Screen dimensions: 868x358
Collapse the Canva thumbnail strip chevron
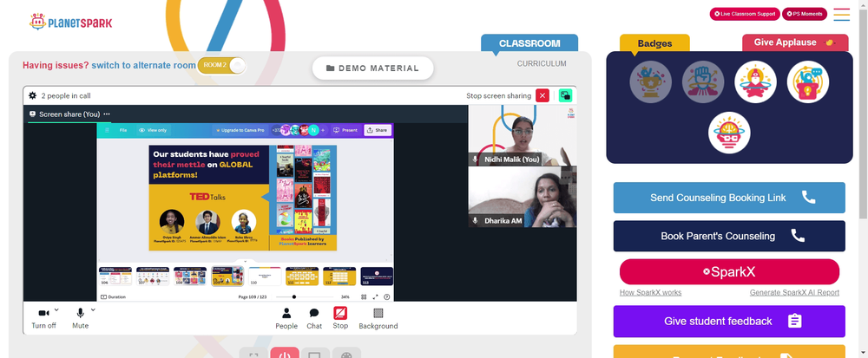247,261
